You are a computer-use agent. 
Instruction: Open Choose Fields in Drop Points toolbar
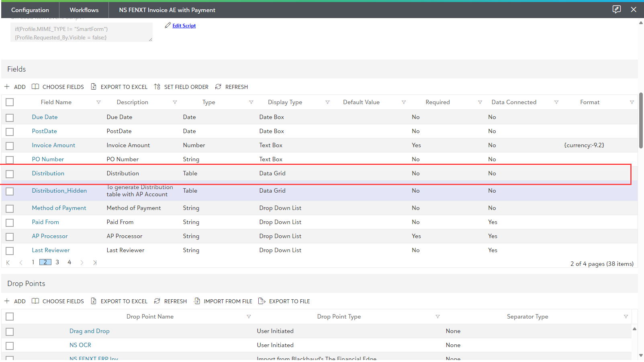(58, 301)
